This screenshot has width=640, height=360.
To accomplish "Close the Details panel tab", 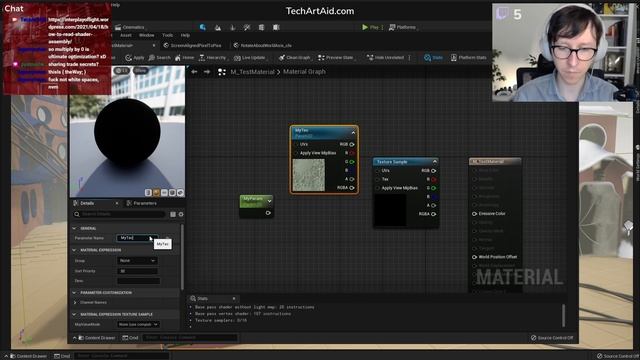I will click(117, 203).
